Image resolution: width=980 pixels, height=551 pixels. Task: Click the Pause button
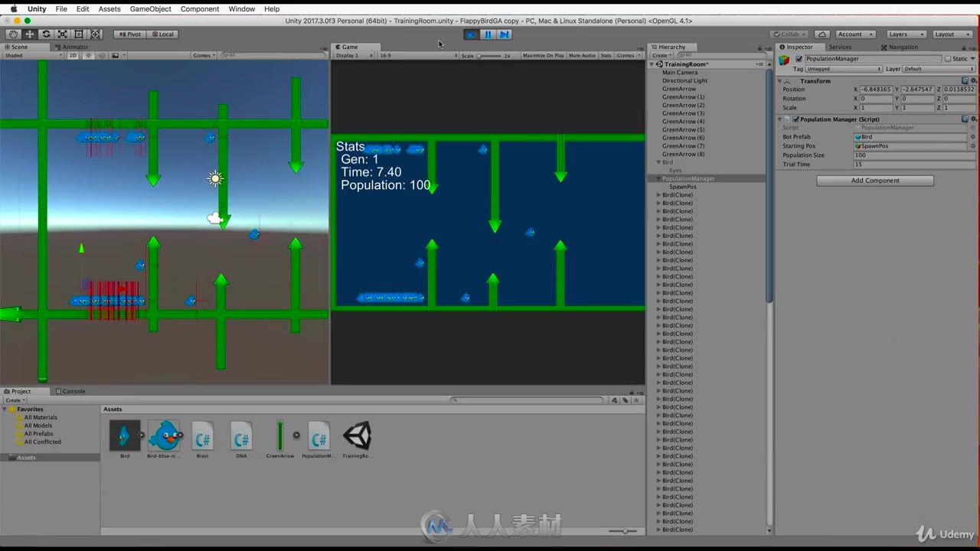tap(488, 34)
